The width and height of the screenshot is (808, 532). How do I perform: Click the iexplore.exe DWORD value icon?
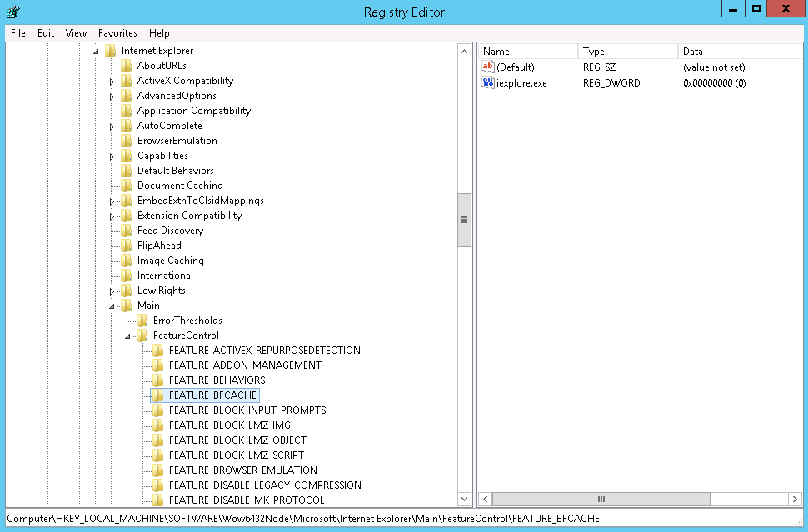coord(487,82)
